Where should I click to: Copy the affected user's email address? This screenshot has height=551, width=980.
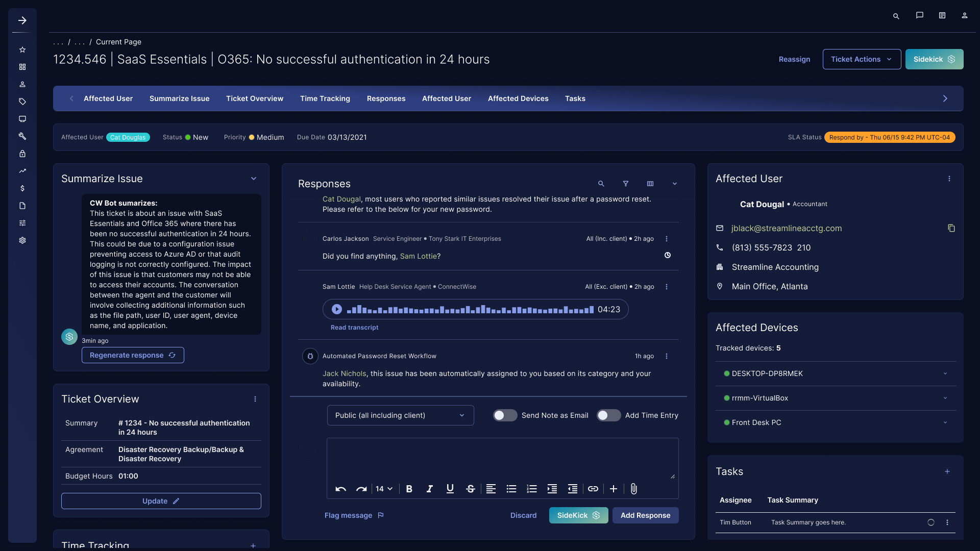(x=951, y=228)
